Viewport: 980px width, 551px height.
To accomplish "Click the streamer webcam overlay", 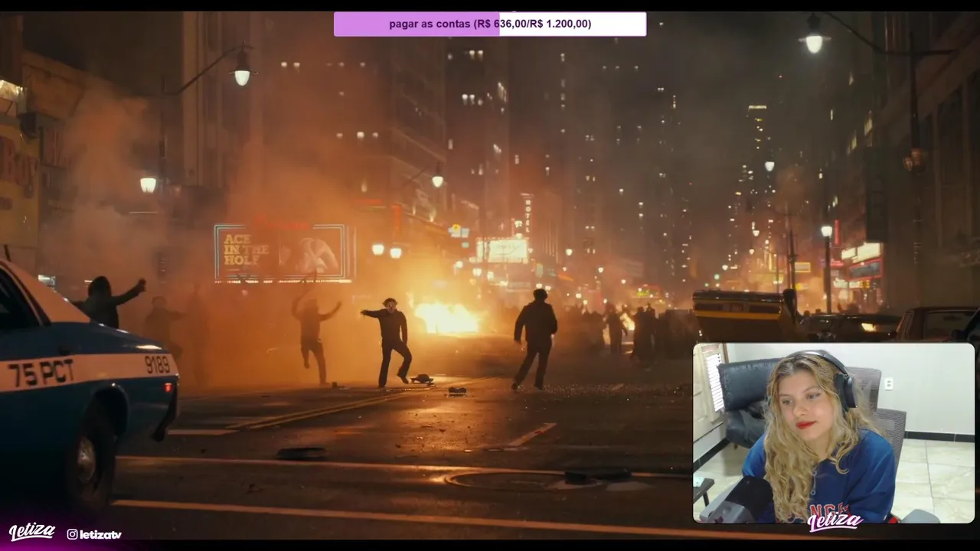I will pos(834,433).
